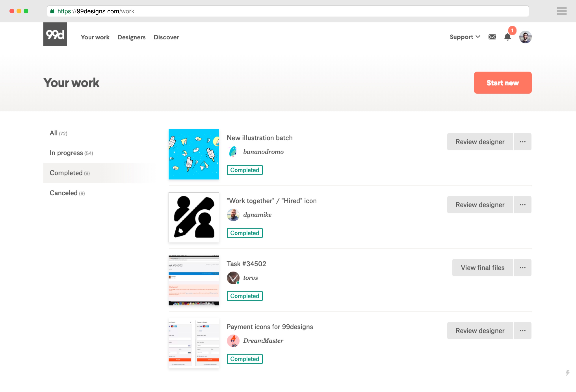Open the blue popsicle illustration thumbnail
576x392 pixels.
click(194, 154)
